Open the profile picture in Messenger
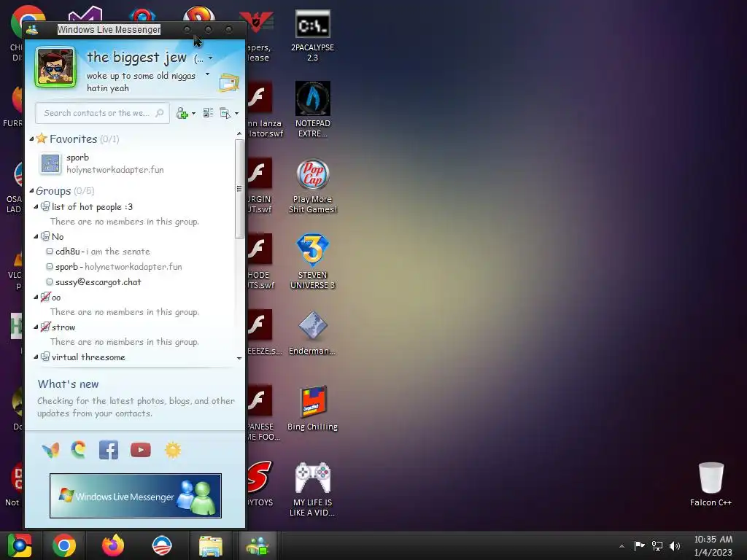This screenshot has width=747, height=560. [x=55, y=67]
